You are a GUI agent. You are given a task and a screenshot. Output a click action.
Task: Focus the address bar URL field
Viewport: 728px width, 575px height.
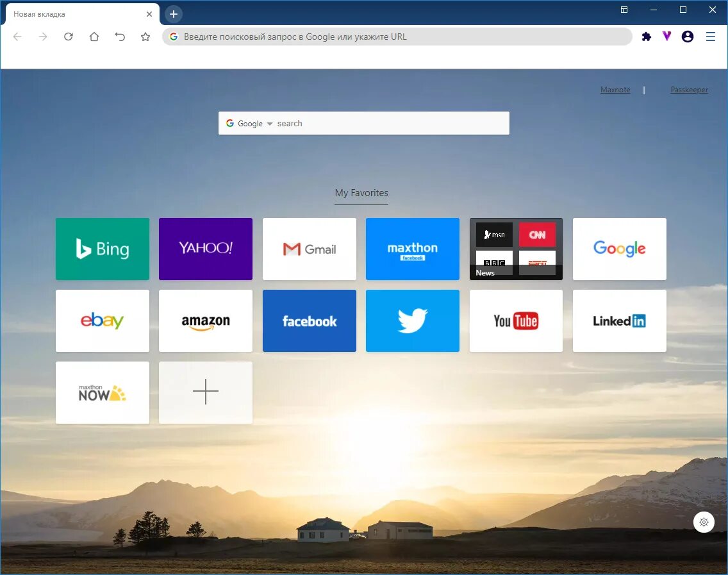pyautogui.click(x=397, y=37)
